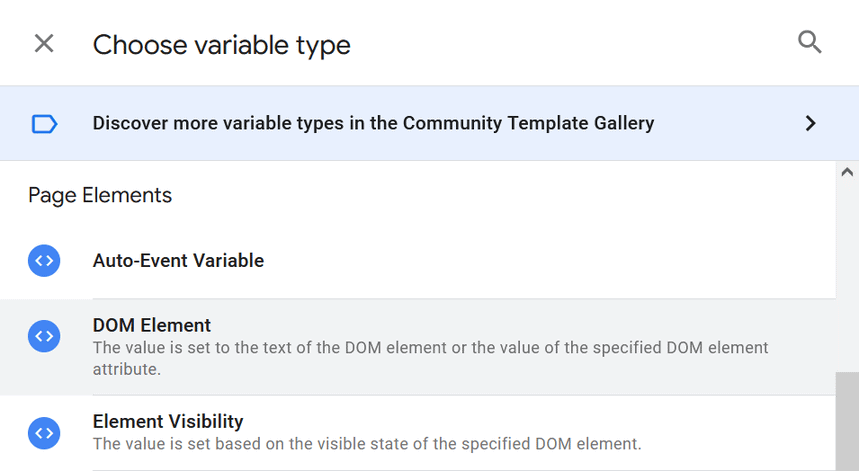Choose Auto-Event Variable type

pos(178,261)
